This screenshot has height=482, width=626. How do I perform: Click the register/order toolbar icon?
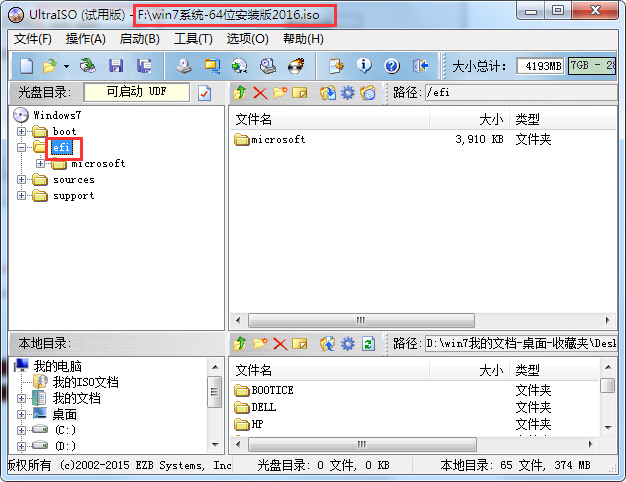click(x=336, y=66)
